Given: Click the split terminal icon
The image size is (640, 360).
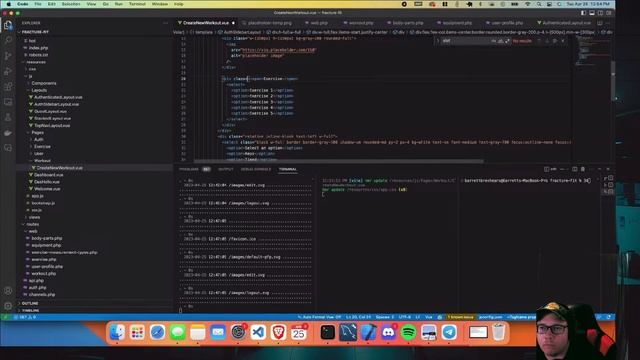Looking at the screenshot, I should pyautogui.click(x=574, y=169).
